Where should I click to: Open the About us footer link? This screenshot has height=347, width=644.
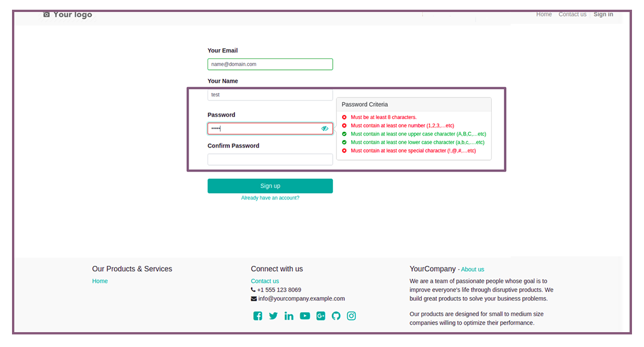click(472, 269)
